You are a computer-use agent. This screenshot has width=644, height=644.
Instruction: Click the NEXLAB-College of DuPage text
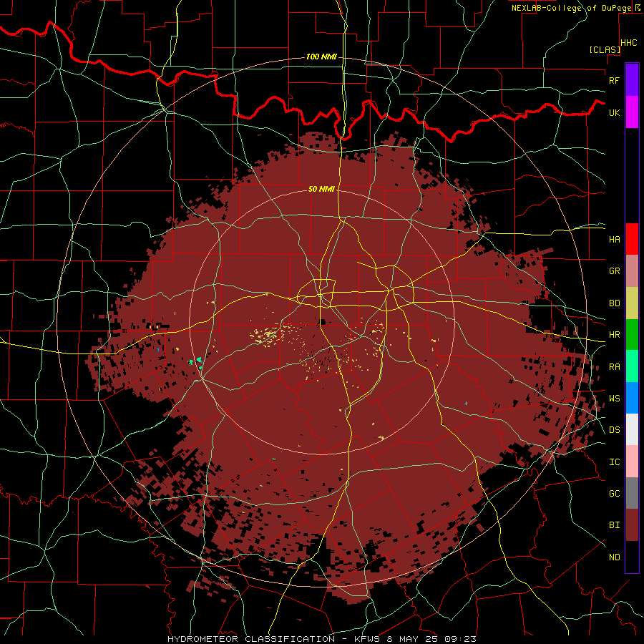point(571,8)
